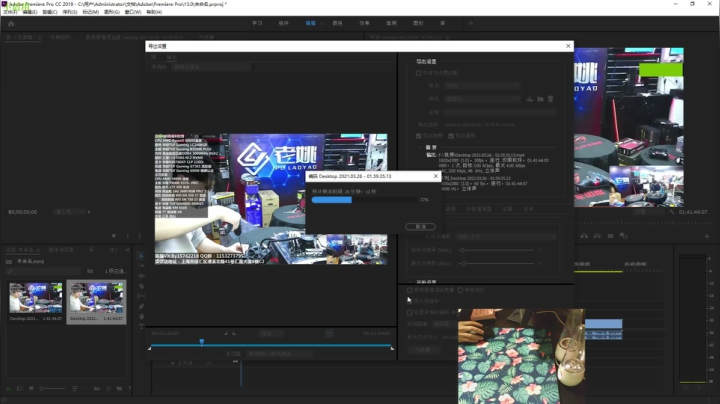Screen dimensions: 720x404
Task: Select the Track Select Forward tool
Action: tap(141, 266)
